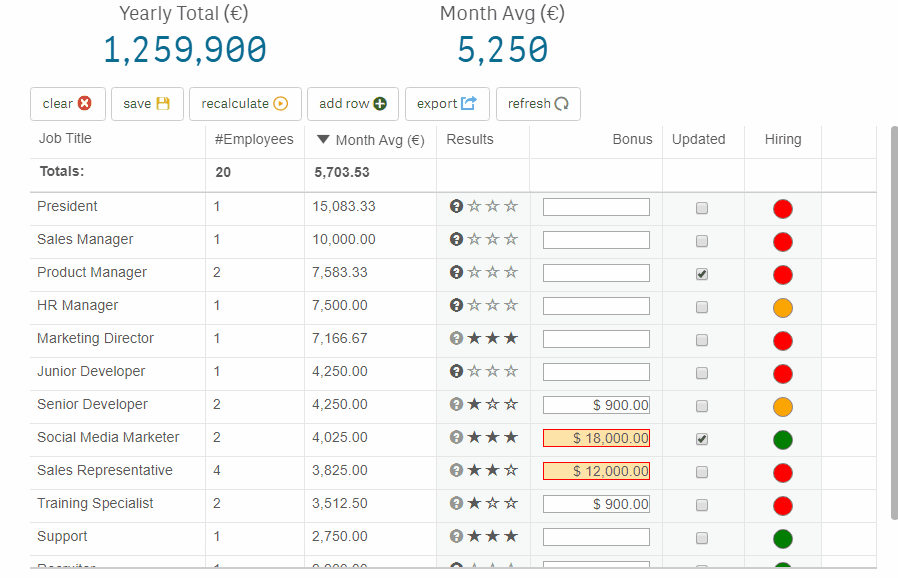898x578 pixels.
Task: Set third star rating for Sales Manager
Action: (x=511, y=239)
